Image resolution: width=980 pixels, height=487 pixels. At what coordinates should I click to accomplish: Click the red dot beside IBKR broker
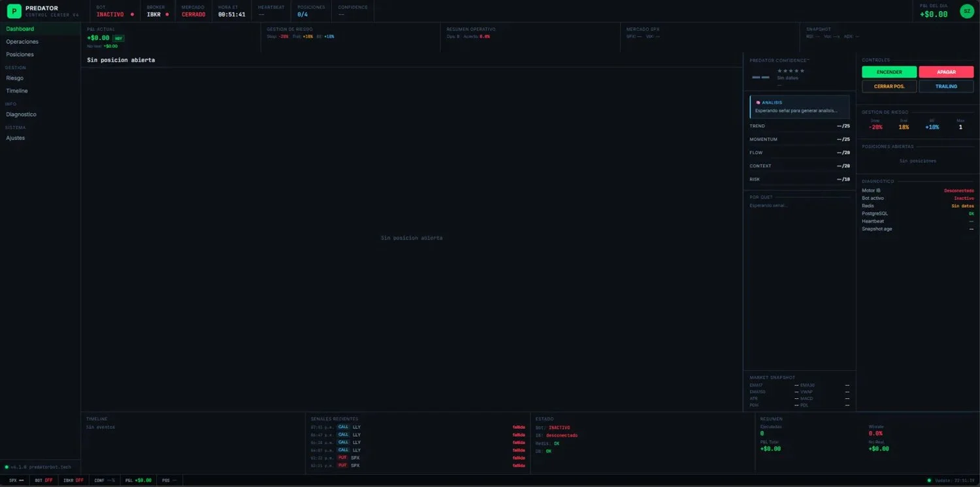[x=167, y=14]
